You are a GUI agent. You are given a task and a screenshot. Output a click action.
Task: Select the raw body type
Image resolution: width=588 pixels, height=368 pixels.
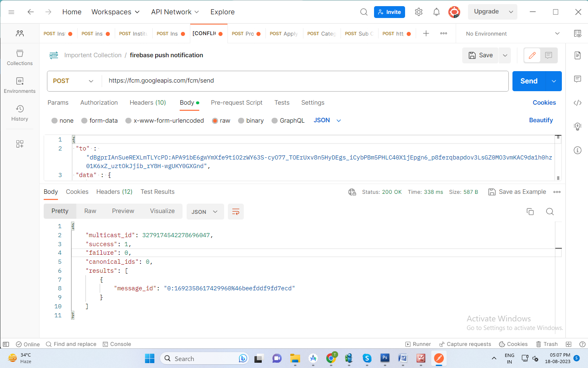click(x=221, y=121)
